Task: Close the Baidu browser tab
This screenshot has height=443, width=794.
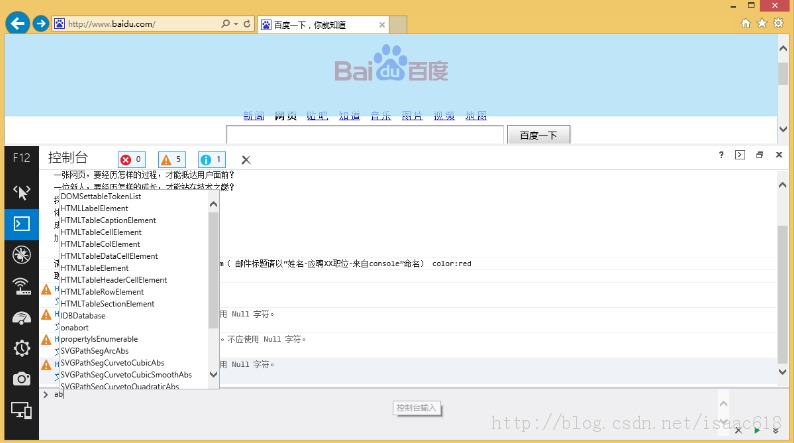Action: (x=382, y=24)
